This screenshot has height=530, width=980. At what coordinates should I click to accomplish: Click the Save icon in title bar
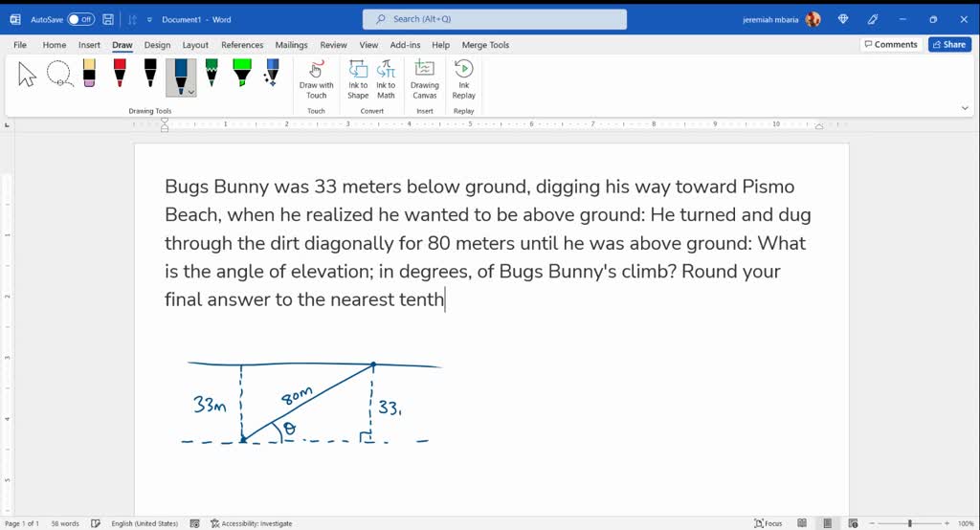pos(108,19)
